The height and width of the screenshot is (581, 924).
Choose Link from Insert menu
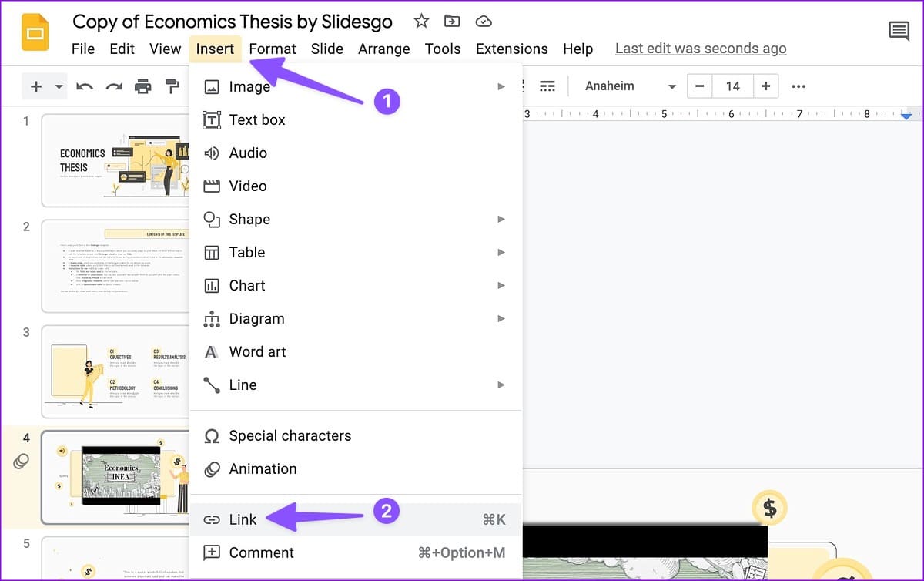click(355, 519)
